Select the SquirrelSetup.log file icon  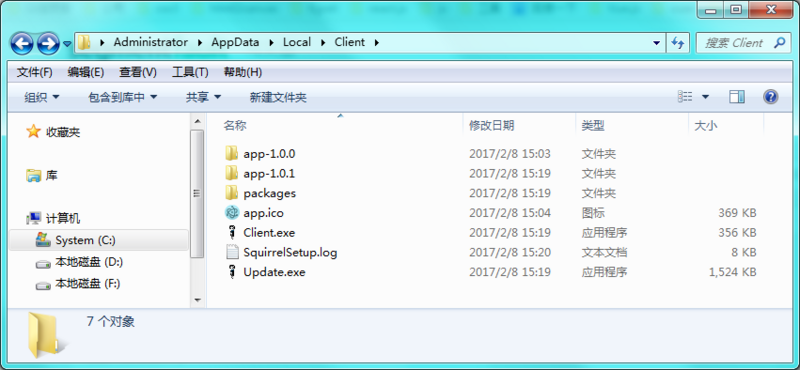pos(232,252)
